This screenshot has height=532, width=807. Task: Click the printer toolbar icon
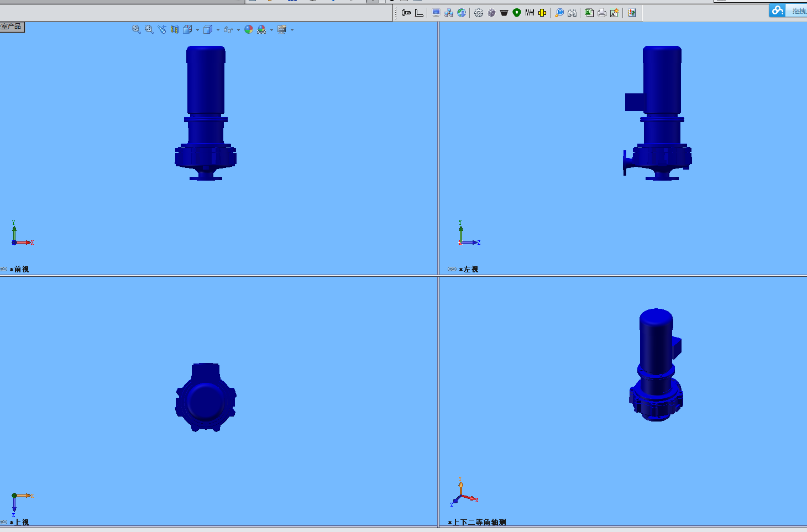[x=602, y=13]
